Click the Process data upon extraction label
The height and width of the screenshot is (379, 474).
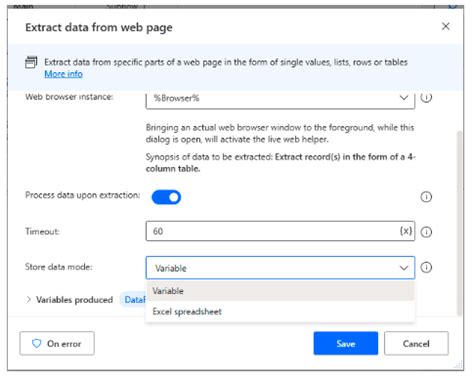pos(83,195)
